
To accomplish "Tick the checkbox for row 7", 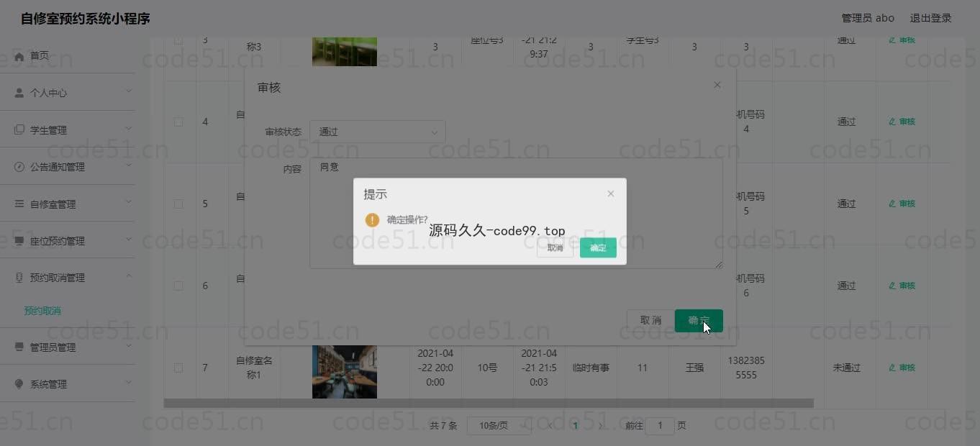I will 178,368.
